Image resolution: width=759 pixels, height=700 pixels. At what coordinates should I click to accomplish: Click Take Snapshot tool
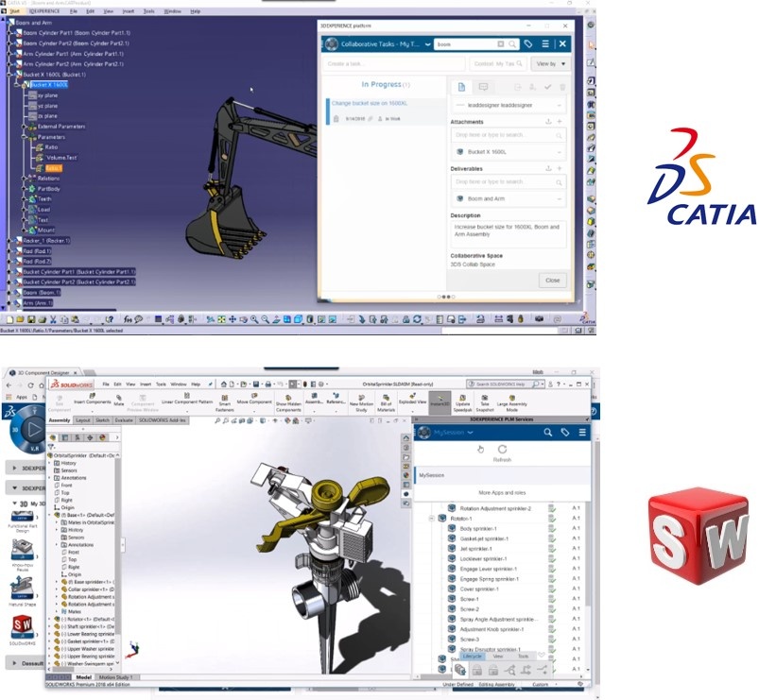tap(485, 403)
